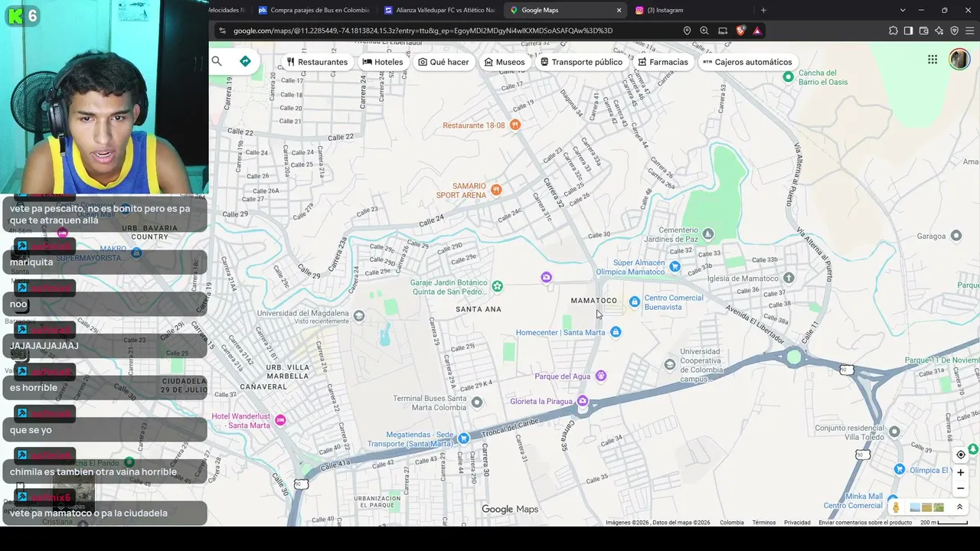
Task: Open the Privacidad link
Action: pos(797,523)
